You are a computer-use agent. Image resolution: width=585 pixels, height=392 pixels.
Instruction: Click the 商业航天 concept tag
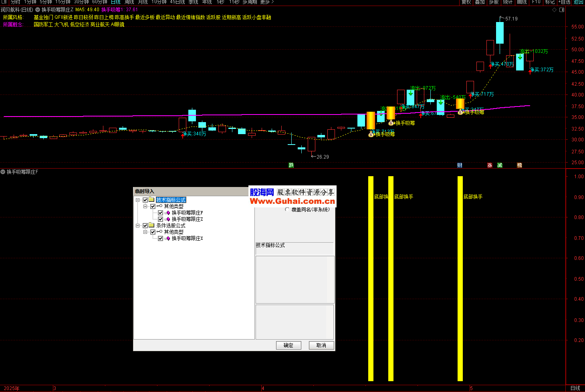[100, 24]
